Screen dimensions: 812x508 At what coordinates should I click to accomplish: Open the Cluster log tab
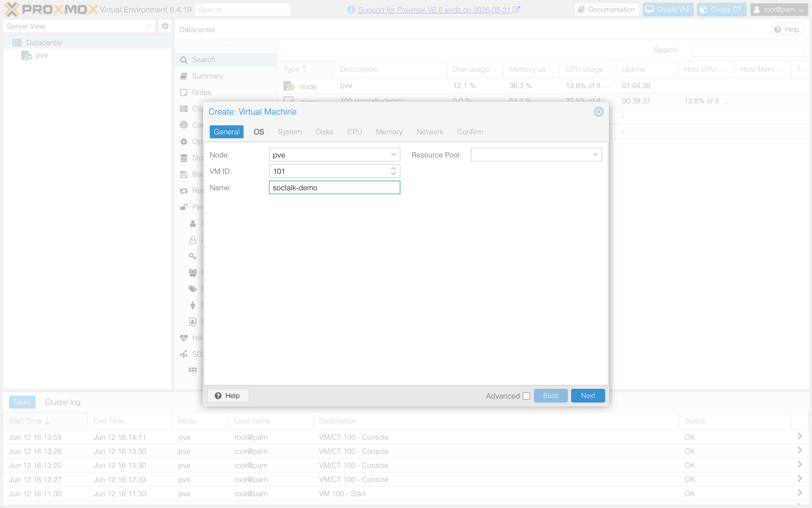pyautogui.click(x=63, y=402)
